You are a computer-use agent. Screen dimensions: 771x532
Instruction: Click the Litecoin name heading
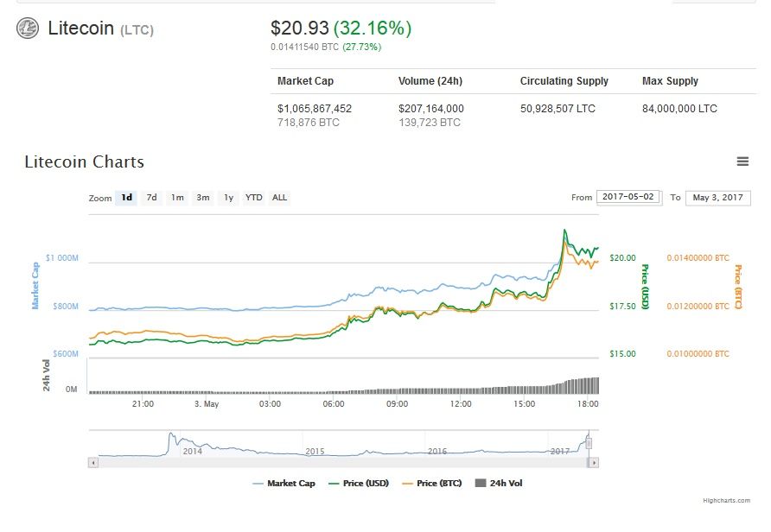click(x=80, y=28)
